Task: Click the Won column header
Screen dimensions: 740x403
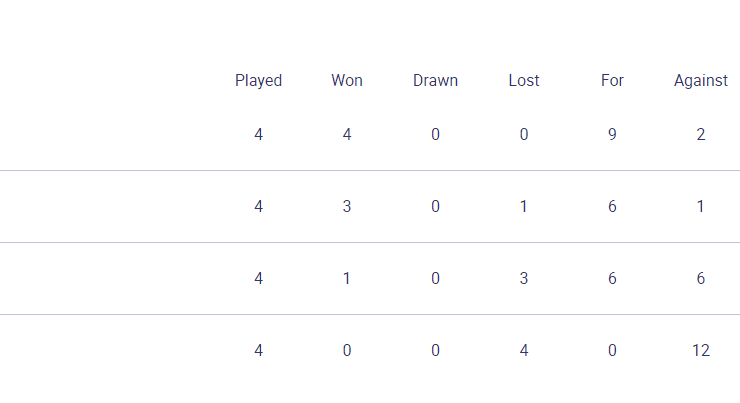Action: (347, 80)
